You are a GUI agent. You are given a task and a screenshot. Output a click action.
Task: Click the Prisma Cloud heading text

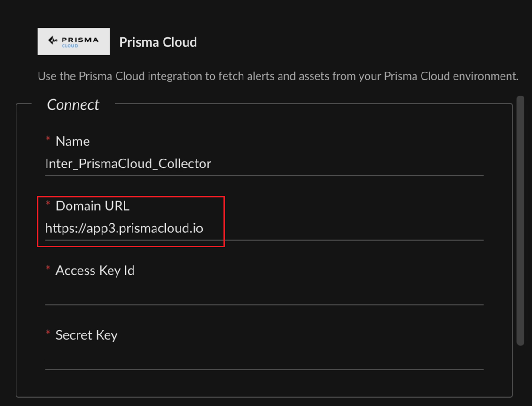157,42
